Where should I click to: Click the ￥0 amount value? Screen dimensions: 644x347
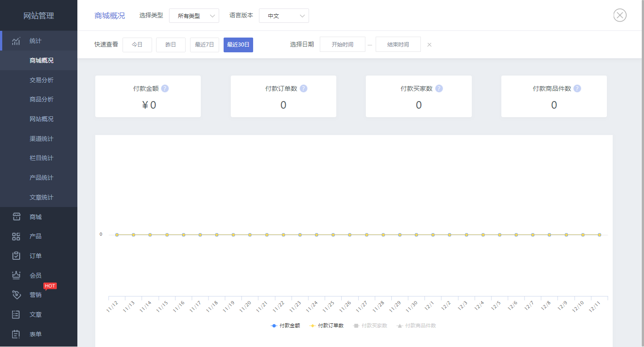(x=149, y=105)
